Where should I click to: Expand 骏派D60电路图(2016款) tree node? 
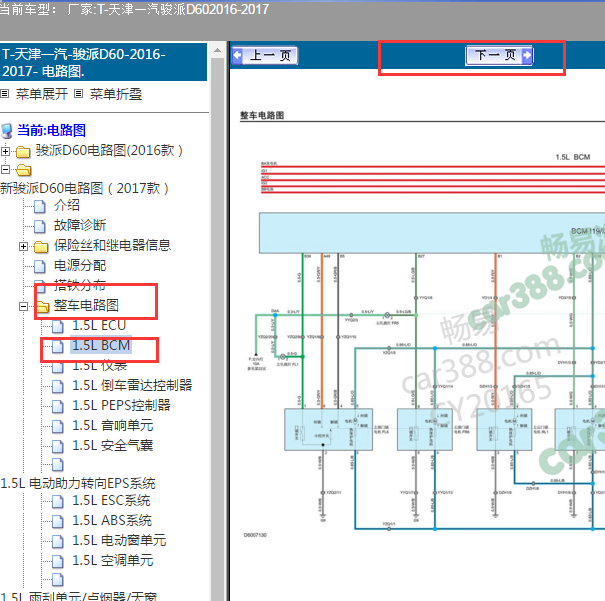(5, 151)
